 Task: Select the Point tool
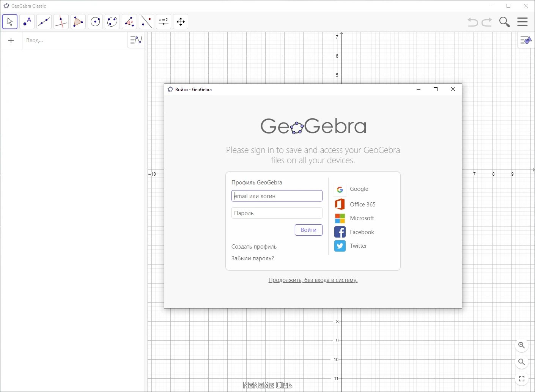(27, 22)
